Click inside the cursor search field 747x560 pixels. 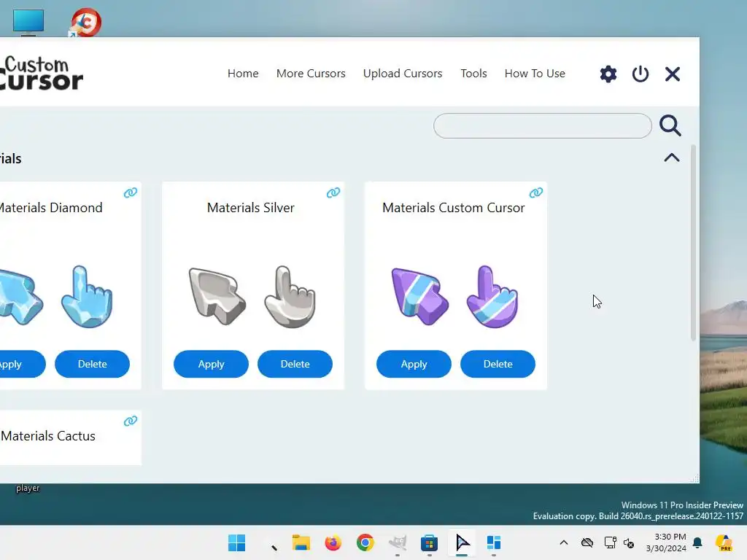pyautogui.click(x=542, y=125)
